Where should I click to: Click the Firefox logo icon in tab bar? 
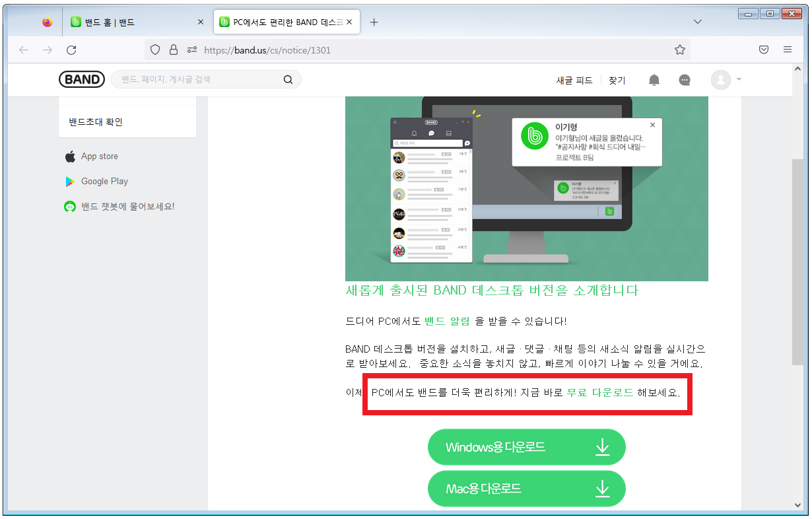point(47,22)
